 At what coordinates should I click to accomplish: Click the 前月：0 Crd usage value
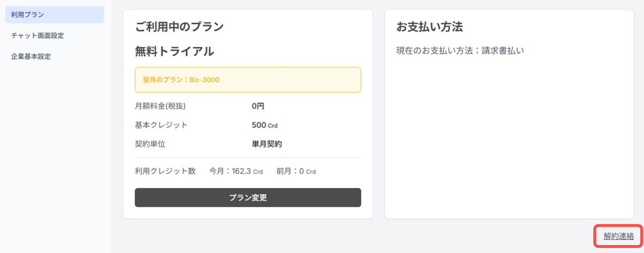tap(295, 171)
